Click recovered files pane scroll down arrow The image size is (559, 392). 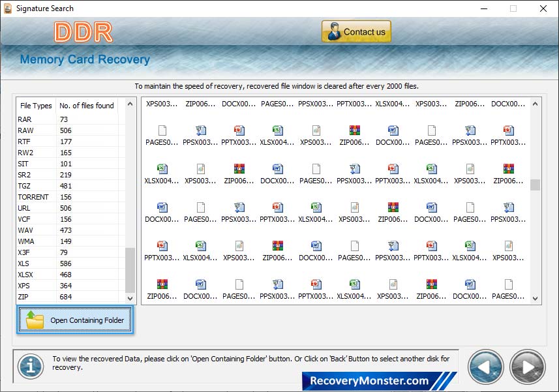535,298
